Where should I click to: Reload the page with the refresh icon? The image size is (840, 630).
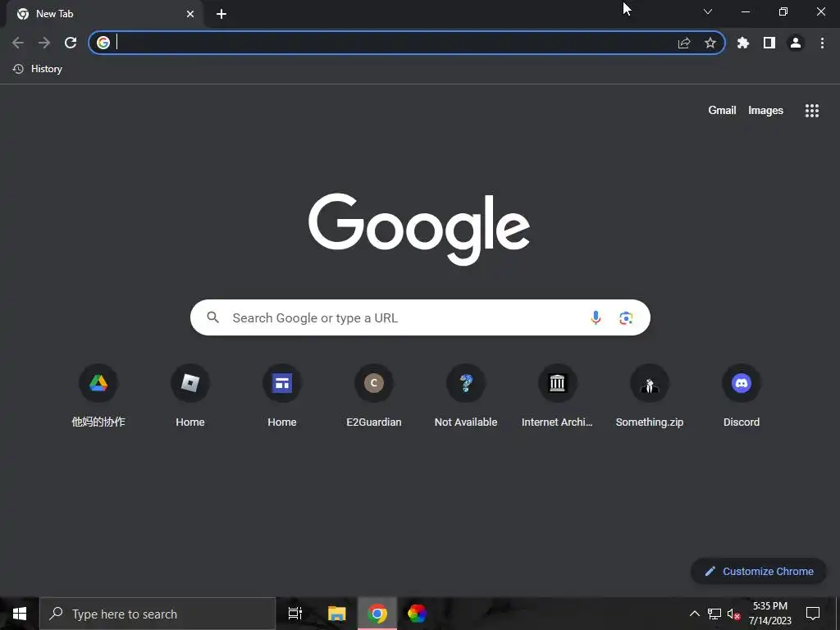[71, 43]
